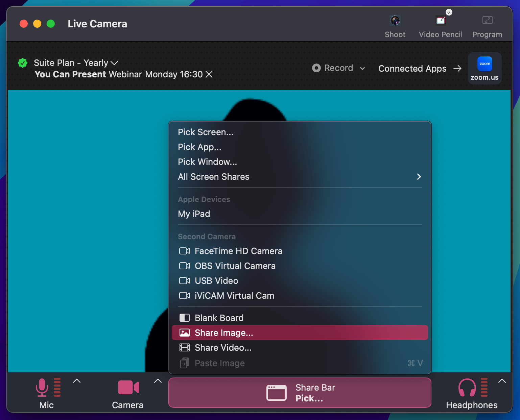Mute the Mic with microphone icon
The image size is (520, 420).
42,387
